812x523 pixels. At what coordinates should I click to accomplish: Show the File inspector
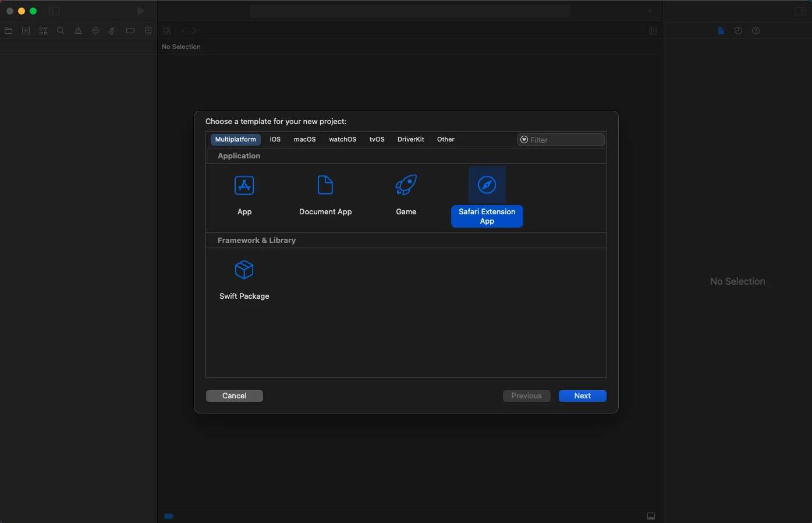click(721, 31)
